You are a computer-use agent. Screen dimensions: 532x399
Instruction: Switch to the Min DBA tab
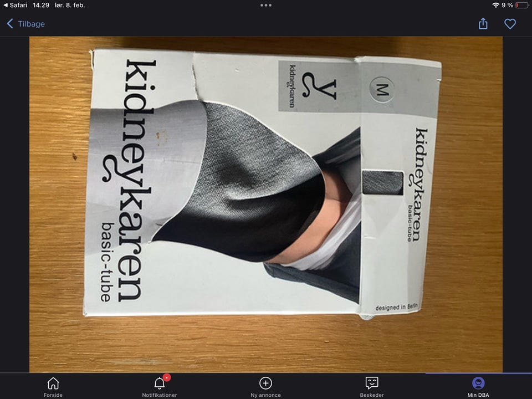point(478,387)
